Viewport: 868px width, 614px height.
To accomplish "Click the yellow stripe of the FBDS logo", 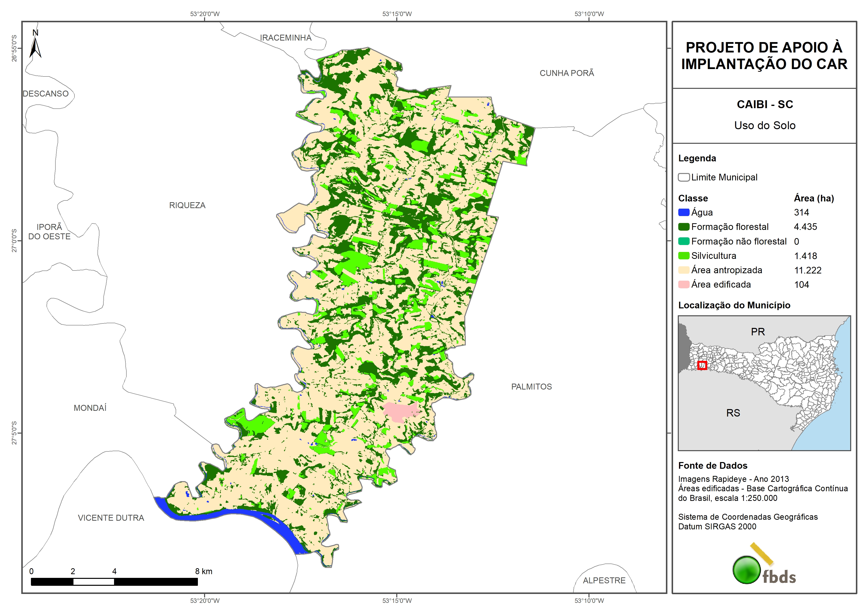I will click(x=761, y=554).
